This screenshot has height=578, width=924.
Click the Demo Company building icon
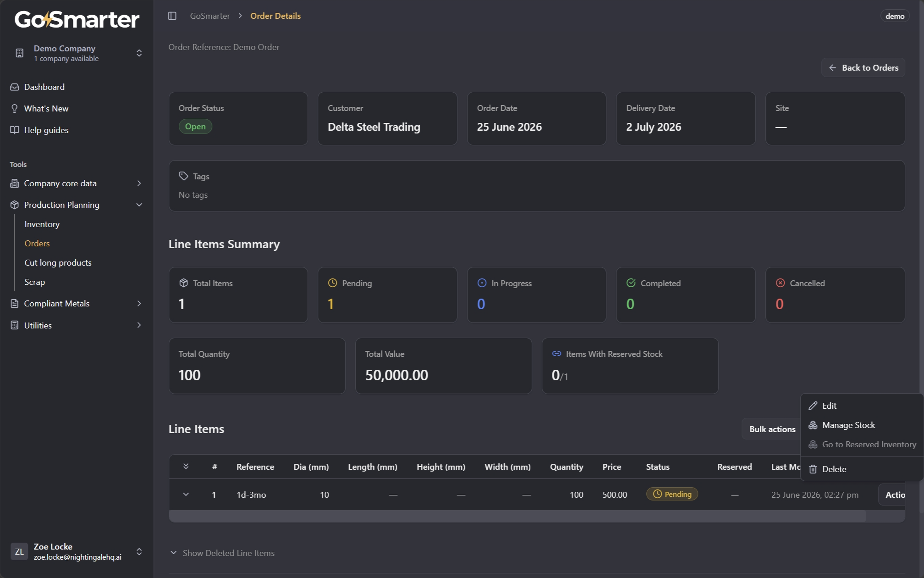20,53
